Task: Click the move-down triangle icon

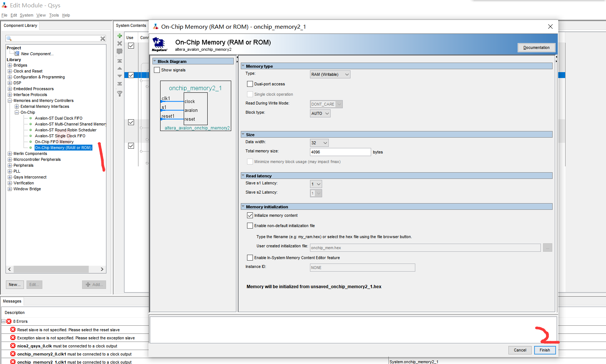Action: pyautogui.click(x=120, y=76)
